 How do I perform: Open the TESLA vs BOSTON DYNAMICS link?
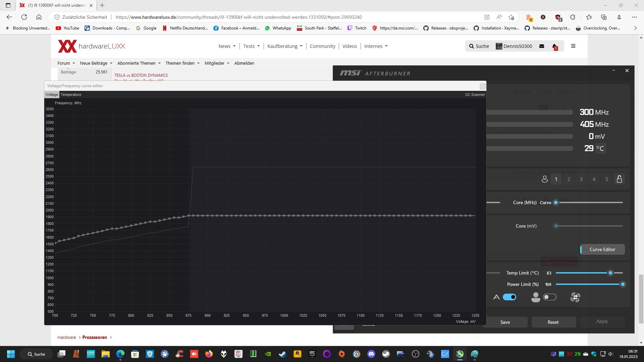[141, 75]
